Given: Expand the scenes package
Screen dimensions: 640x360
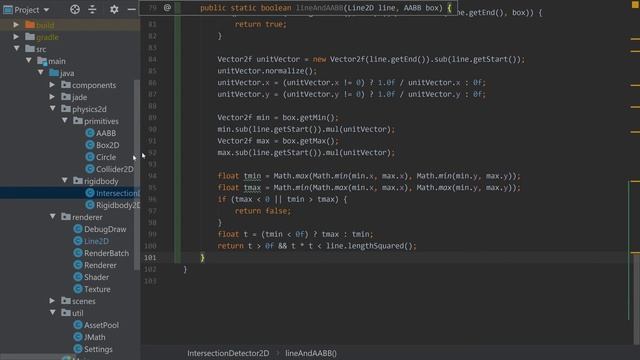Looking at the screenshot, I should (52, 301).
